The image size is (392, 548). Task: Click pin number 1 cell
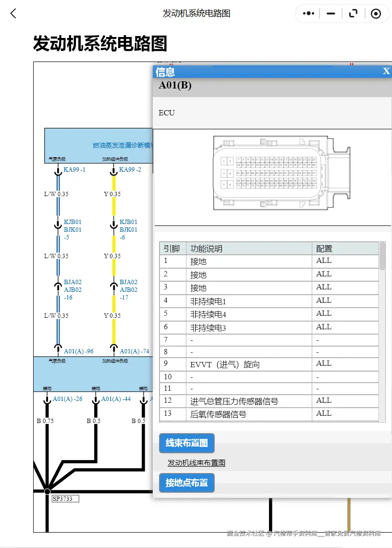pyautogui.click(x=172, y=261)
